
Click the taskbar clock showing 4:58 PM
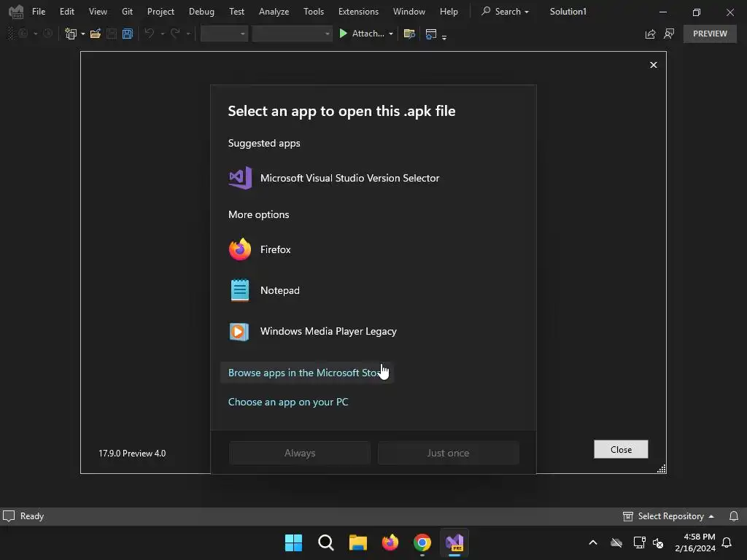coord(695,542)
